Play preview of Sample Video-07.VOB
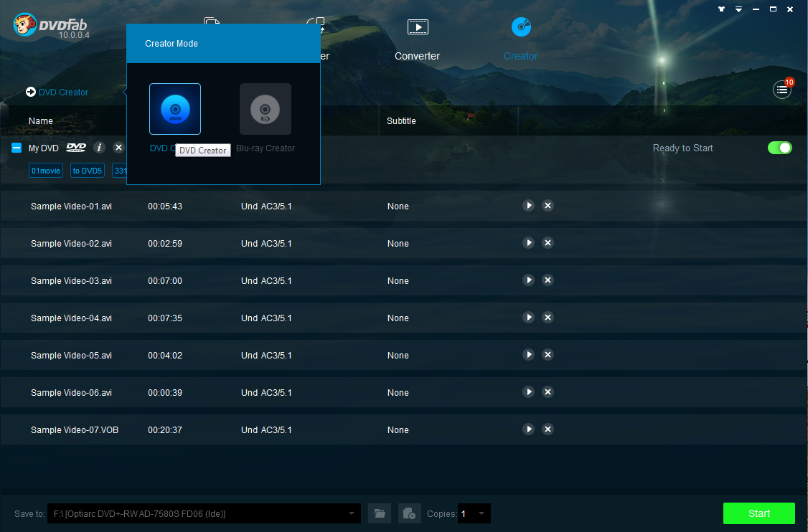The width and height of the screenshot is (808, 532). (528, 429)
